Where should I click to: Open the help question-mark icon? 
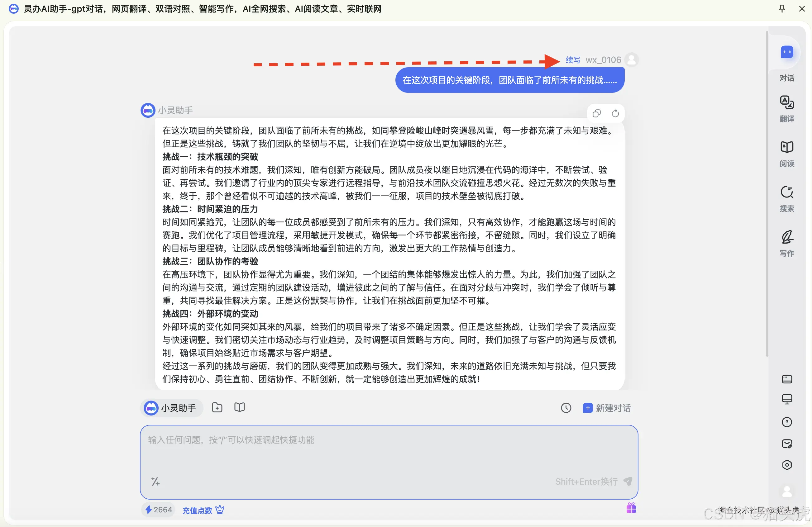pos(787,422)
